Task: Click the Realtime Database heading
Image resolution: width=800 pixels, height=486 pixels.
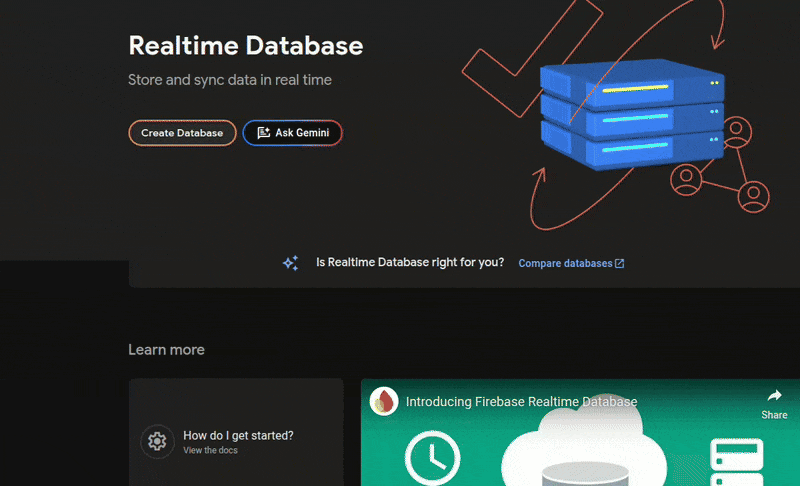Action: [x=245, y=45]
